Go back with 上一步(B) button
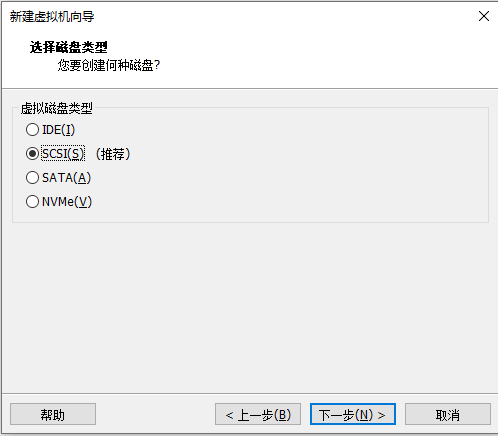The width and height of the screenshot is (498, 436). [258, 414]
